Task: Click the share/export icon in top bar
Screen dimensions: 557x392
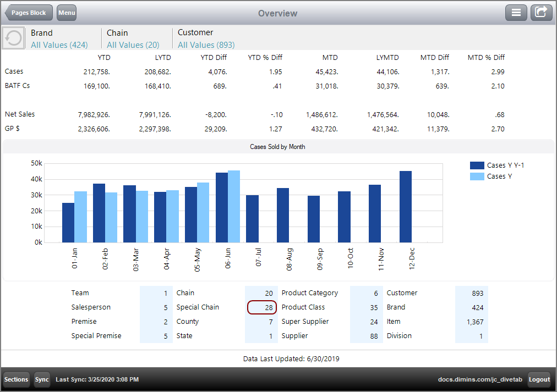Action: pos(541,12)
